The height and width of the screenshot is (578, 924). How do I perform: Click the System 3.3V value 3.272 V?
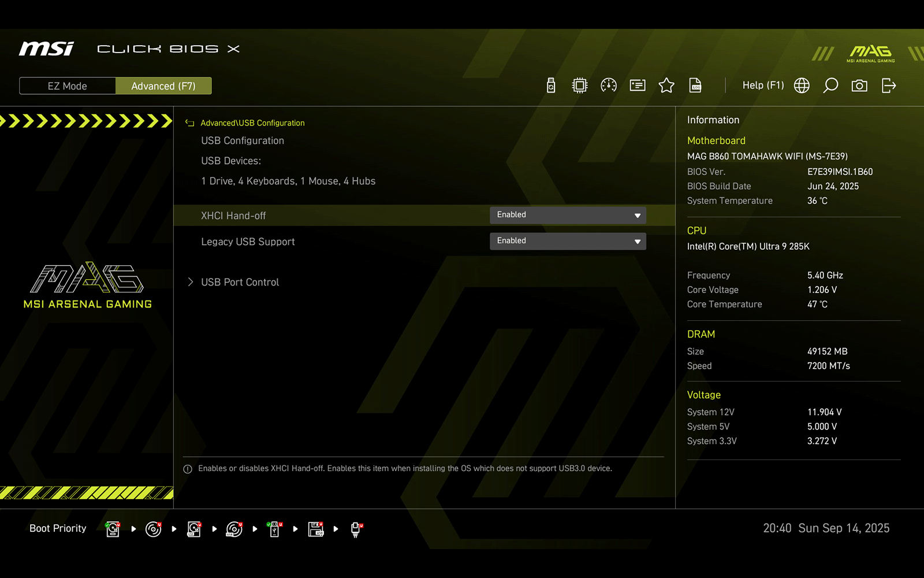(x=822, y=441)
